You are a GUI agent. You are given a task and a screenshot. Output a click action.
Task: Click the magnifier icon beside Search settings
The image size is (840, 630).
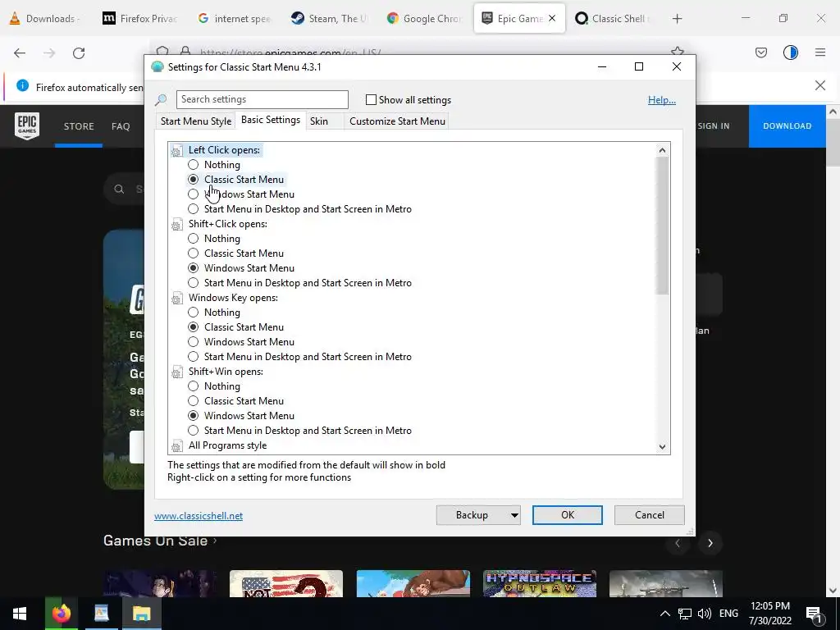pos(161,99)
